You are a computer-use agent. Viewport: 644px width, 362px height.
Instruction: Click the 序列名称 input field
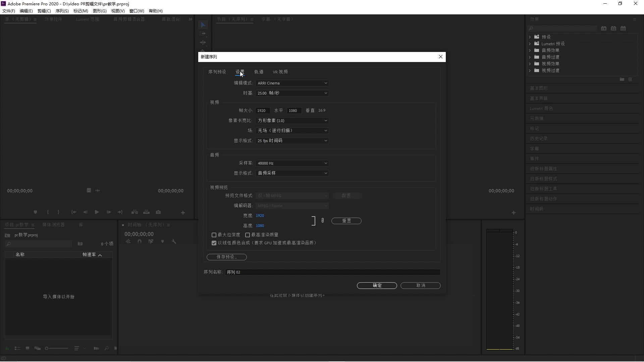coord(332,272)
